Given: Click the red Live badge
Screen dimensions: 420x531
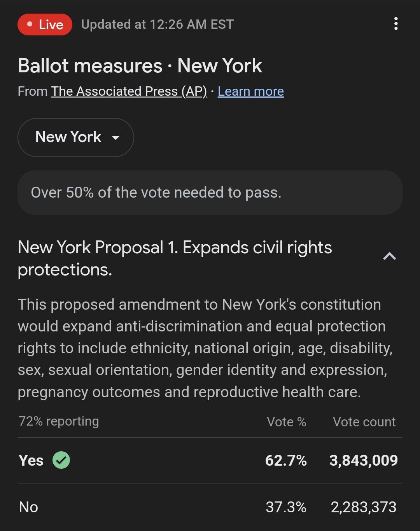Looking at the screenshot, I should click(x=45, y=25).
